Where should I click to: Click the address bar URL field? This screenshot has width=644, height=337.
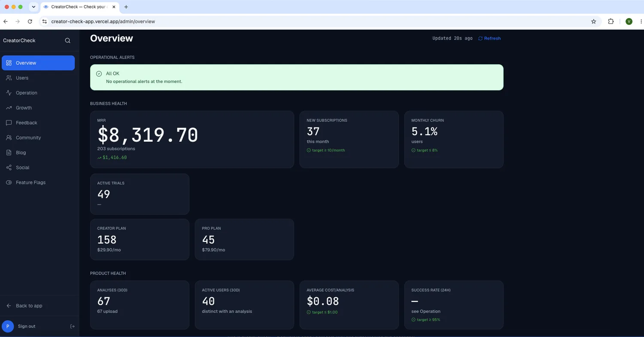coord(318,21)
